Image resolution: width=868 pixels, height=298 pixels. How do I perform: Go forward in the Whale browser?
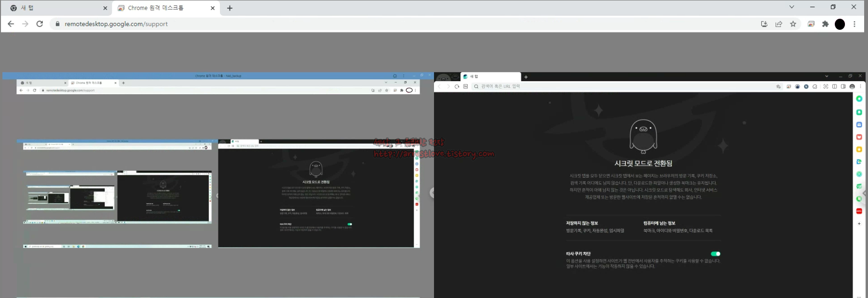[448, 87]
